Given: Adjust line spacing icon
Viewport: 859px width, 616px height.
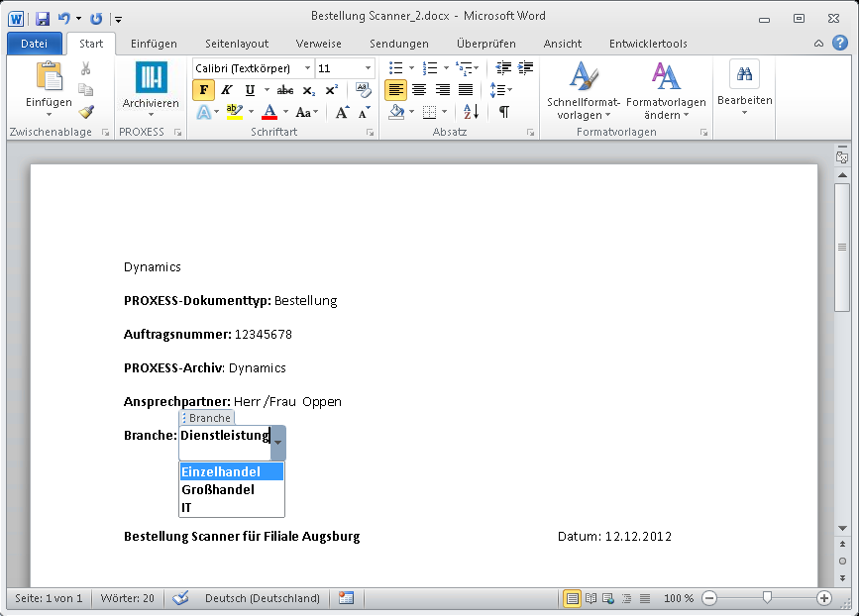Looking at the screenshot, I should [497, 90].
